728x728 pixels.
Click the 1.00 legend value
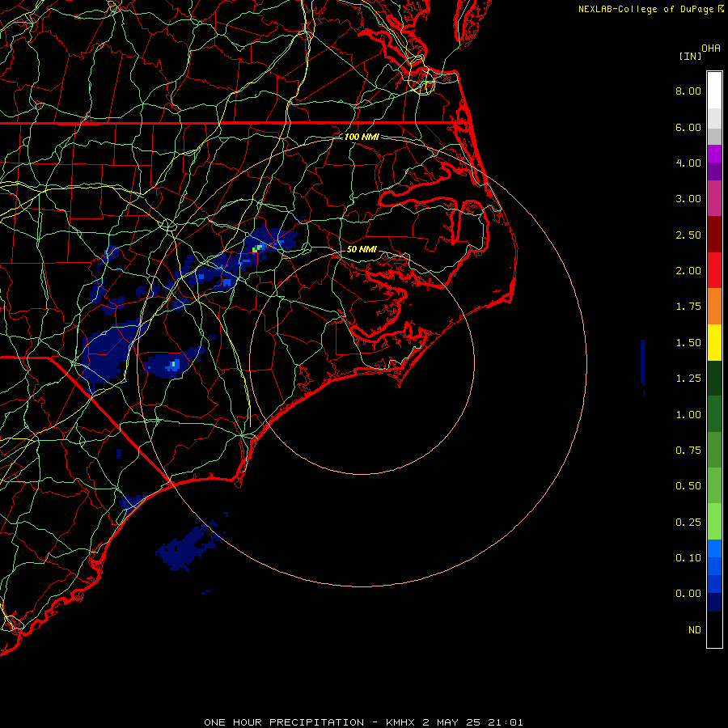(x=688, y=415)
